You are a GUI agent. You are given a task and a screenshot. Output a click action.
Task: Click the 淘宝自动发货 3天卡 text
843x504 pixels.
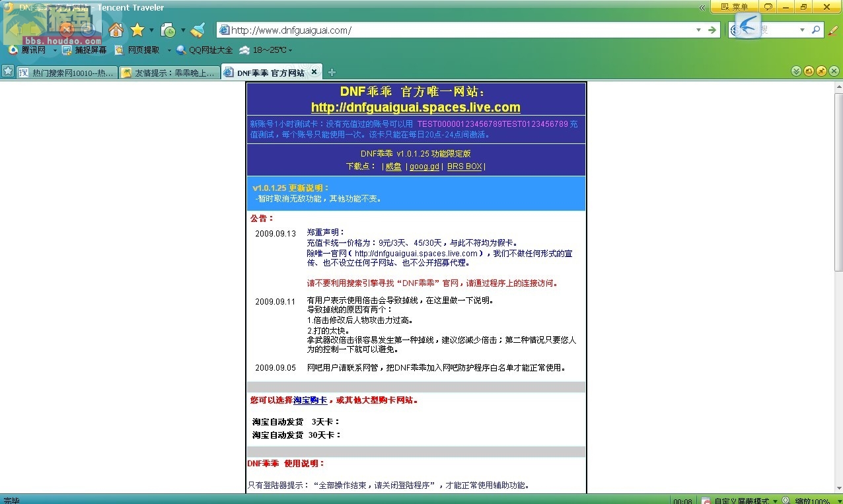click(296, 421)
